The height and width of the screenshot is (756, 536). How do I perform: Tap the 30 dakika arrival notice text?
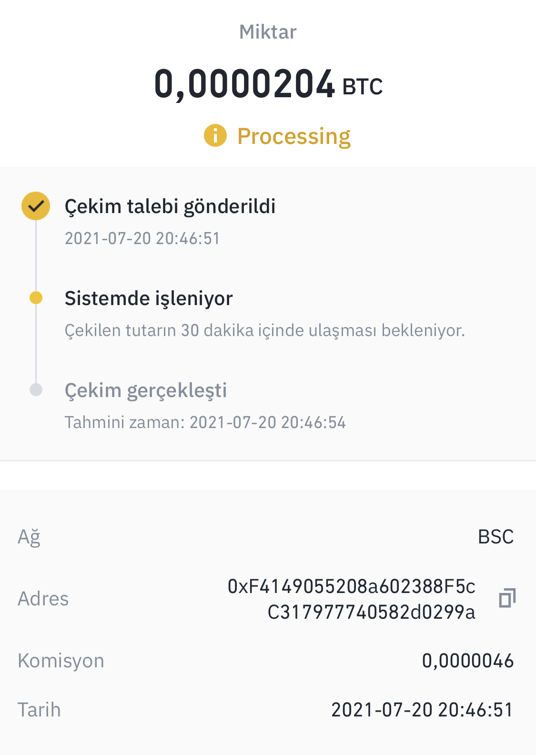(x=265, y=330)
